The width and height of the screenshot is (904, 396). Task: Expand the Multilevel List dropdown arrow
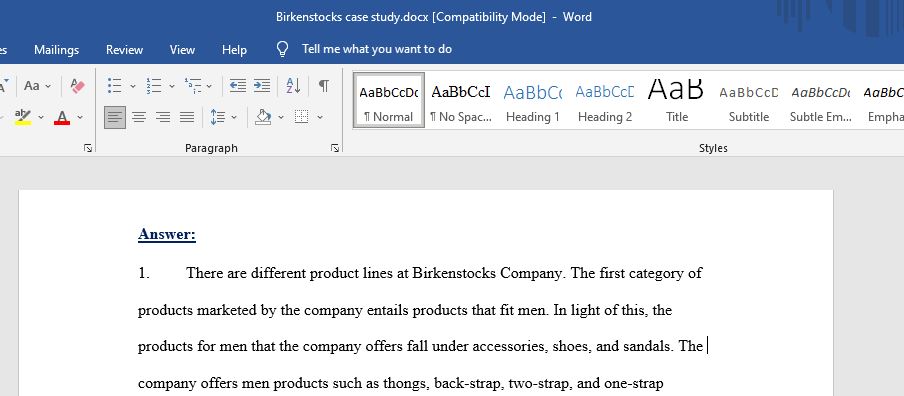click(x=209, y=86)
